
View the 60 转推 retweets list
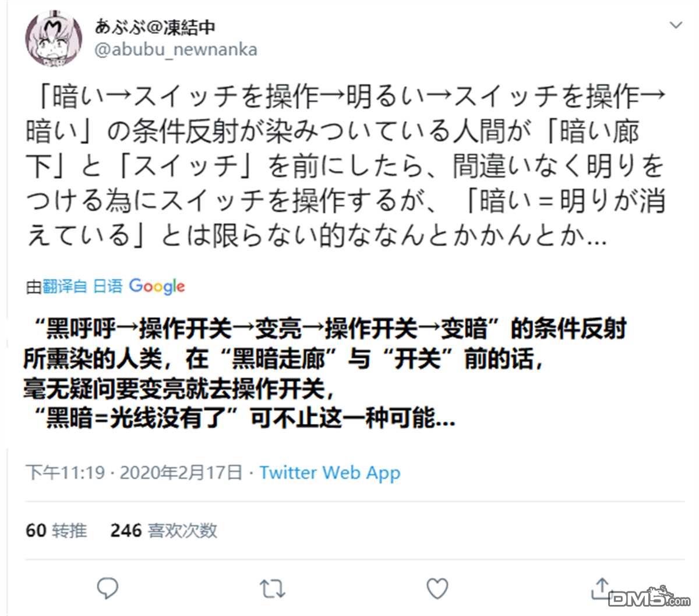[x=57, y=530]
